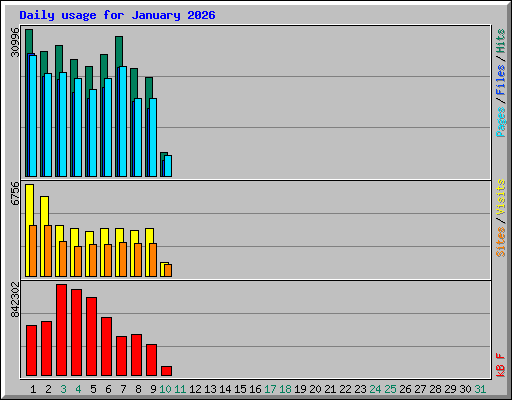Viewport: 512px width, 400px height.
Task: Click the orange Sites bar for day 1
Action: coord(33,251)
